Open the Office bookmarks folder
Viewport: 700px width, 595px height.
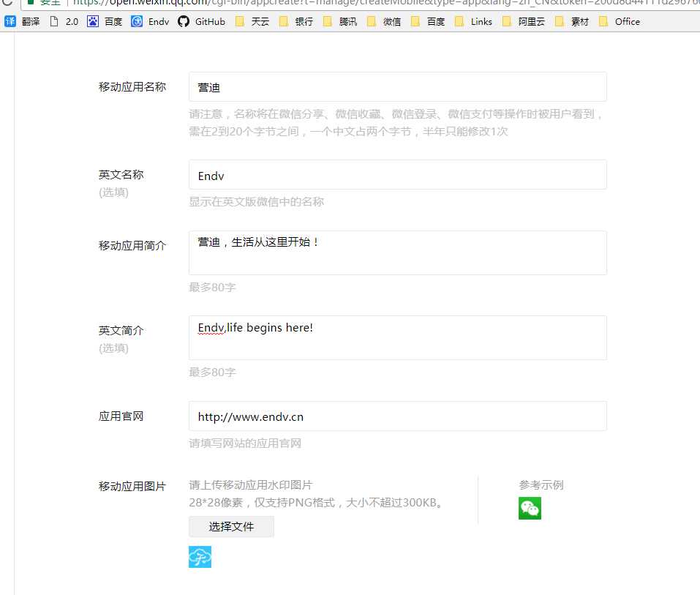click(620, 21)
